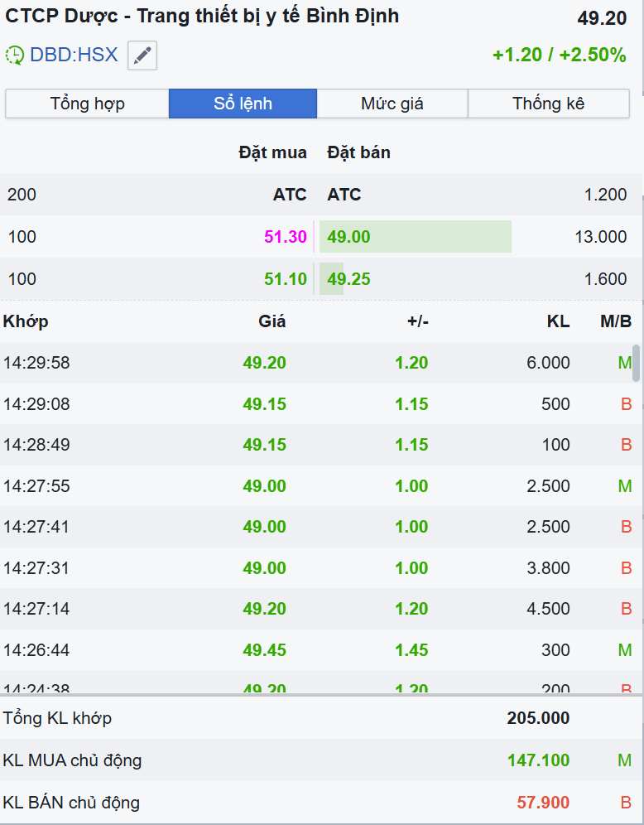Select the 51.30 bid price

click(286, 237)
